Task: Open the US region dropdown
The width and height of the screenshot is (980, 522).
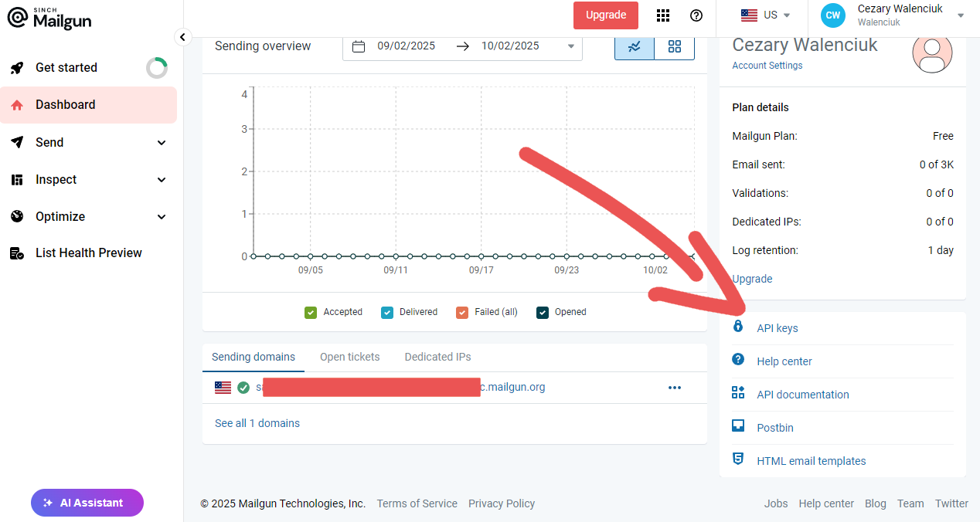Action: tap(765, 15)
